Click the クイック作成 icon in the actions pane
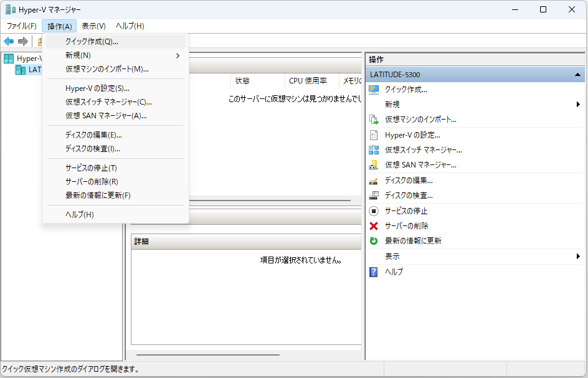Image resolution: width=588 pixels, height=378 pixels. click(374, 90)
